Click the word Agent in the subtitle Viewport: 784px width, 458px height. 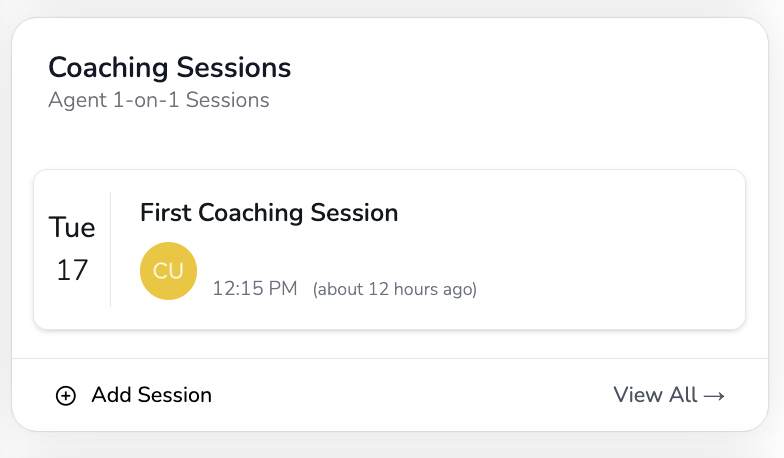[73, 100]
